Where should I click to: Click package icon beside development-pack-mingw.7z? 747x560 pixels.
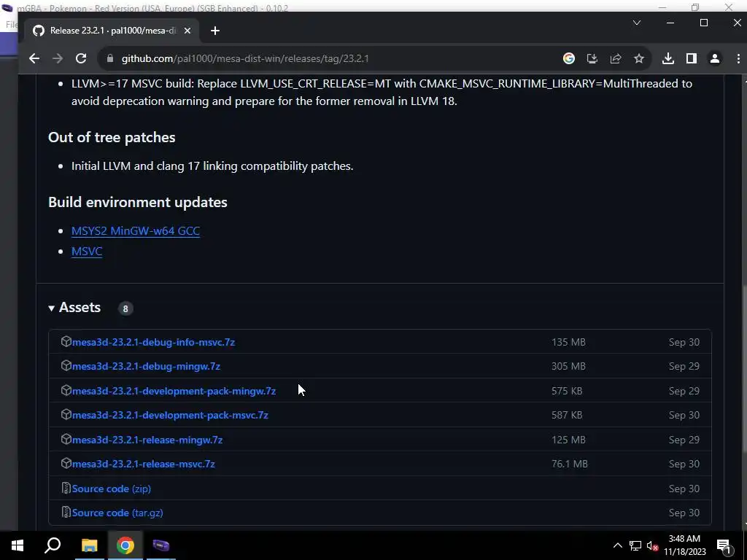(66, 390)
